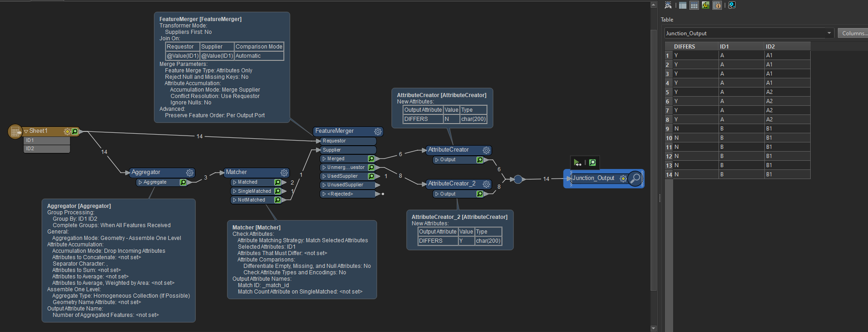Collapse the Sheet1 attribute list triangle
This screenshot has width=868, height=332.
click(x=26, y=131)
